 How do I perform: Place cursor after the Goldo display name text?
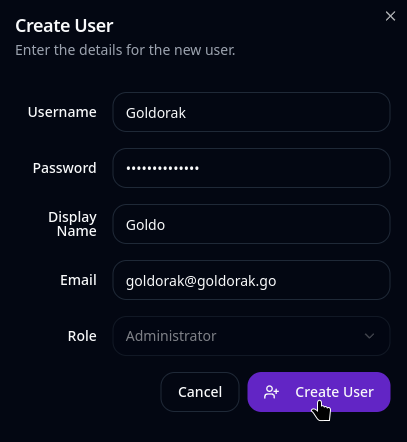(x=166, y=225)
